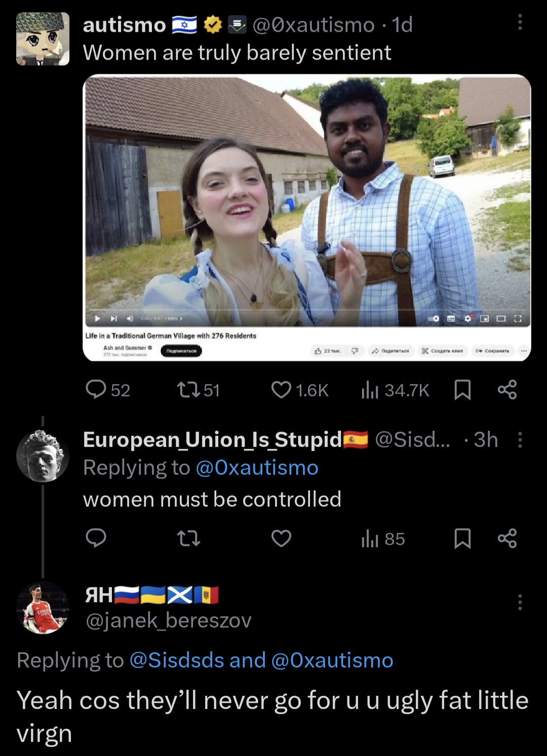Open more options on European_Union_Is_Stupid reply

tap(520, 440)
